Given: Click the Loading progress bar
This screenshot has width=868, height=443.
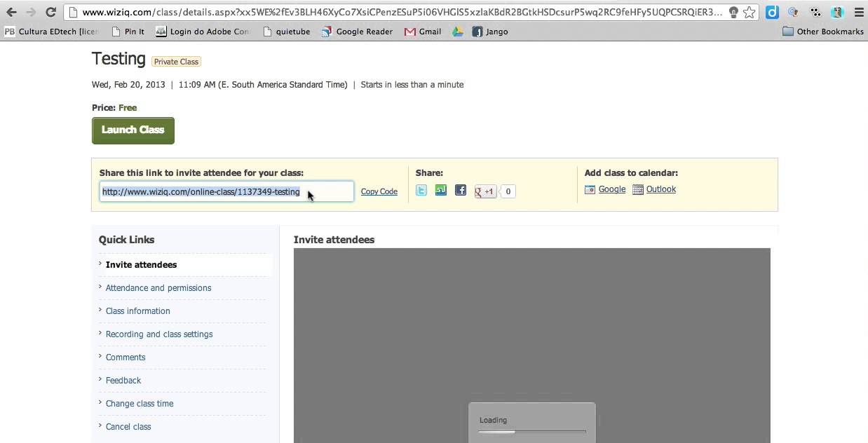Looking at the screenshot, I should pos(532,432).
